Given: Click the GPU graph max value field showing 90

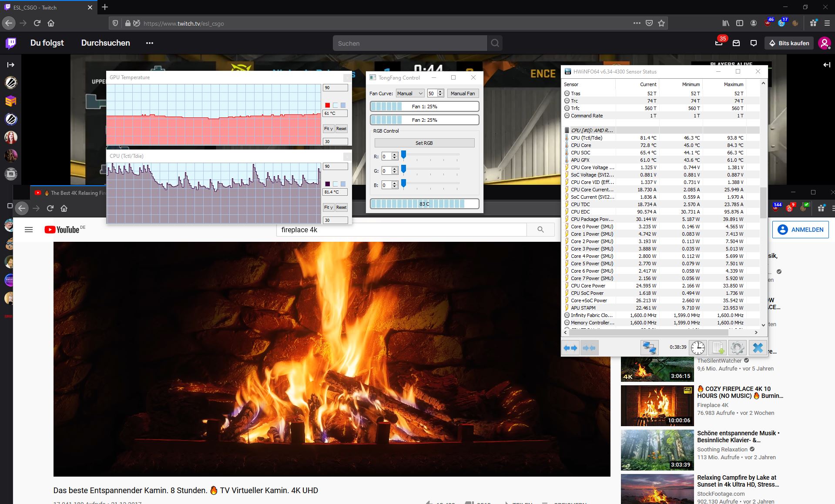Looking at the screenshot, I should (335, 88).
